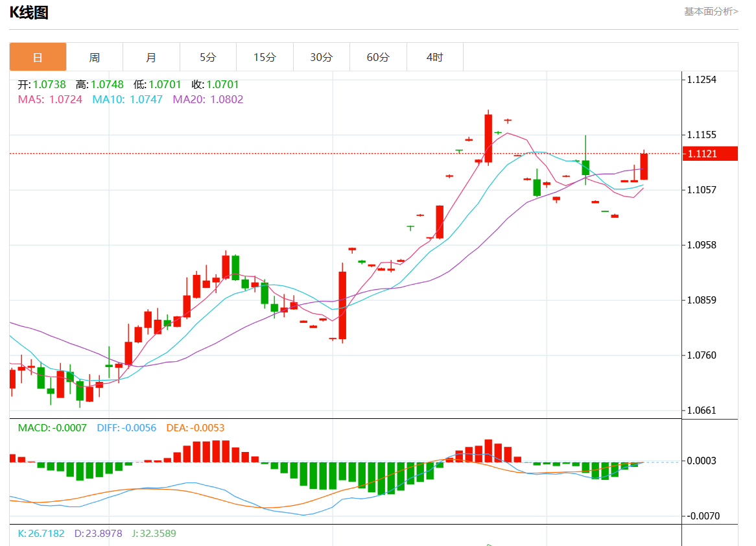Open the 15分 interval tab

tap(265, 57)
